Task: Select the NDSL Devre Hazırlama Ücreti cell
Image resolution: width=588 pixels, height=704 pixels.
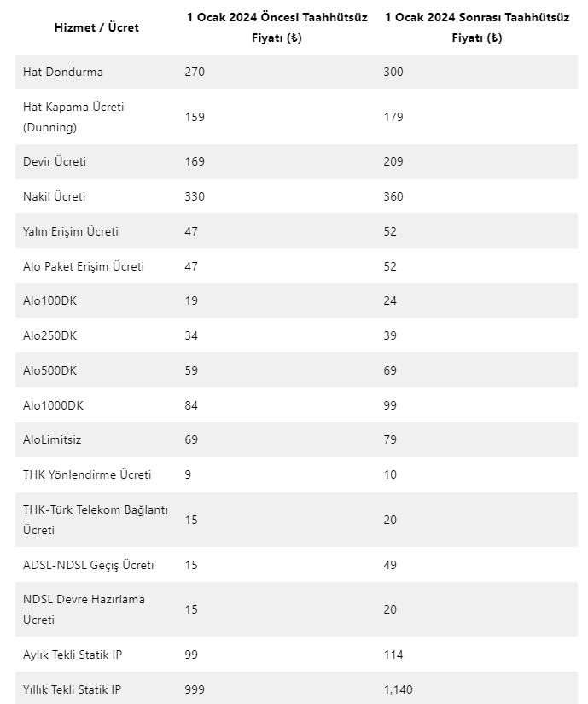Action: pos(84,609)
